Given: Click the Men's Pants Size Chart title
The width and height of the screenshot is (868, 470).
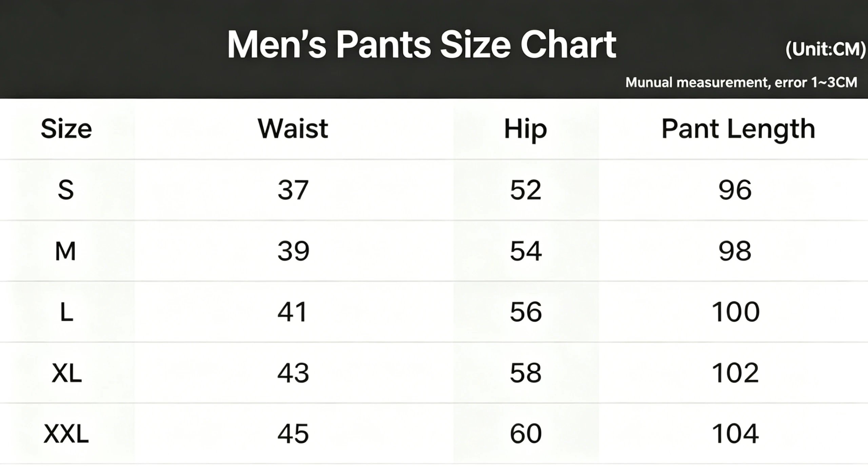Looking at the screenshot, I should click(421, 45).
